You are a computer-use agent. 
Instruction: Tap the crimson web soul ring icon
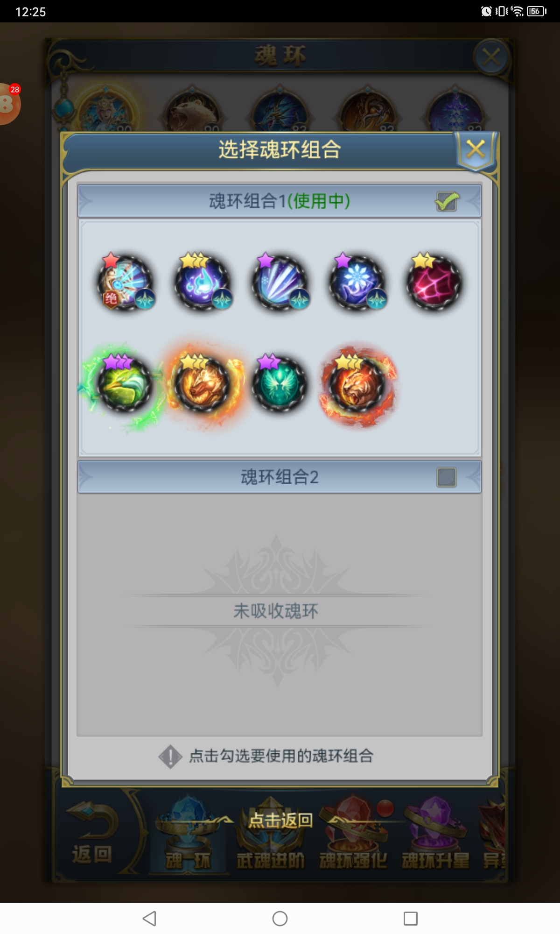[x=434, y=282]
